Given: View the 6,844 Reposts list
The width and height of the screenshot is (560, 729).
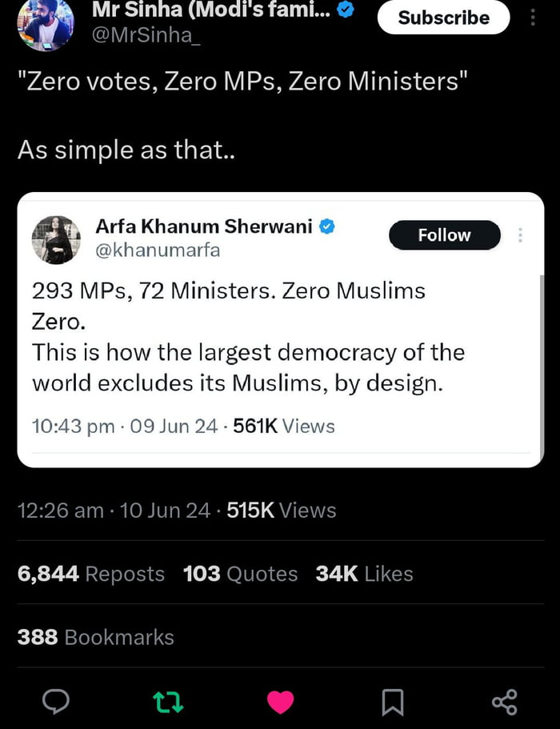Looking at the screenshot, I should tap(90, 573).
